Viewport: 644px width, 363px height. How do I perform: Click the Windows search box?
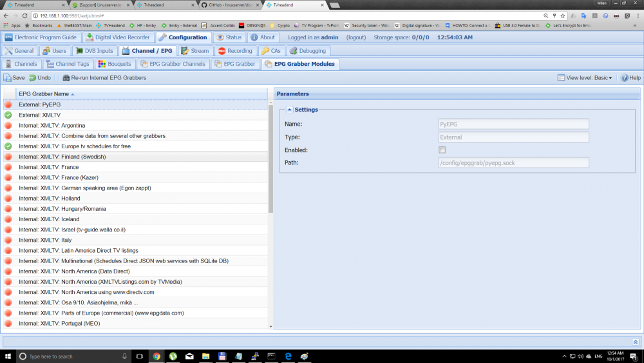pyautogui.click(x=74, y=356)
